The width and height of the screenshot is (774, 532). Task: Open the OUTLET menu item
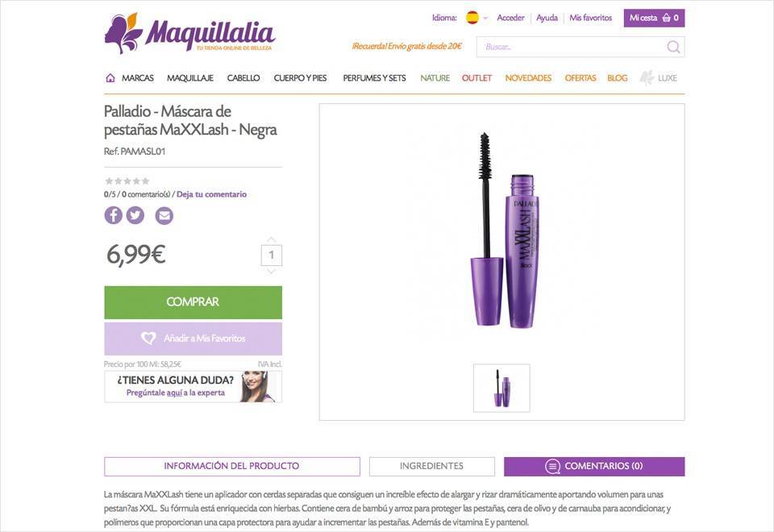[476, 78]
